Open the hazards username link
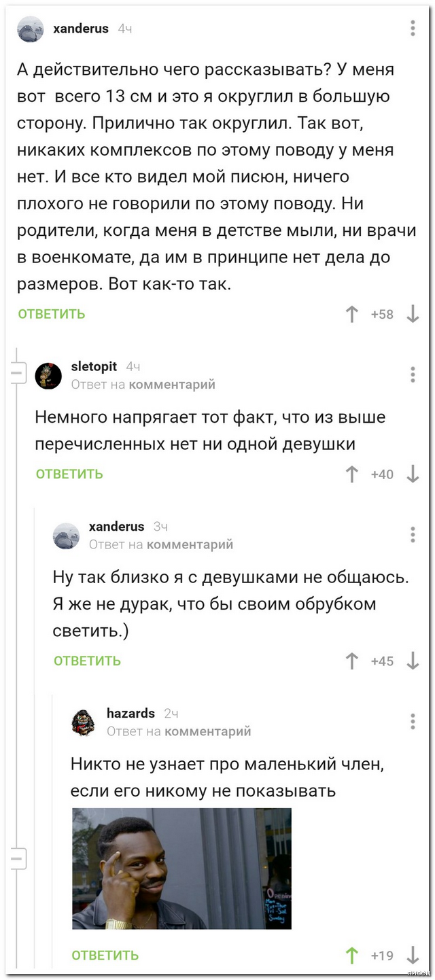Screen dimensions: 435x980 [x=130, y=714]
